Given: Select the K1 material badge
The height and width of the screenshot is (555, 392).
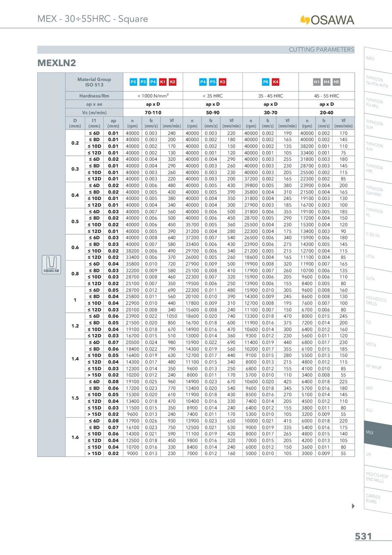Looking at the screenshot, I should (x=163, y=82).
